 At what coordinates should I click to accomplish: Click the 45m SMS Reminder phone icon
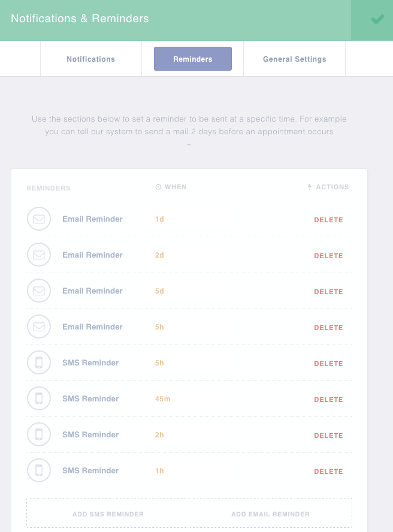39,399
